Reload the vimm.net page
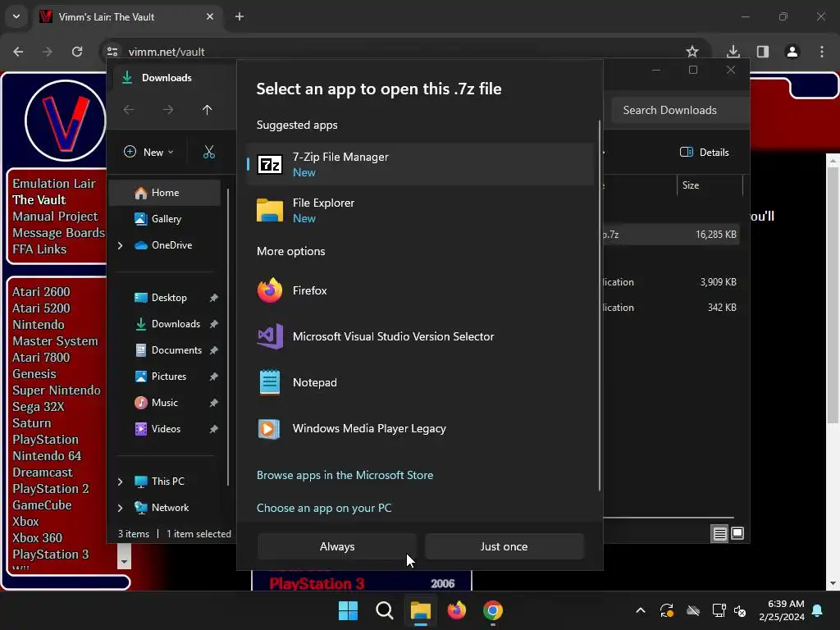The height and width of the screenshot is (630, 840). point(77,52)
